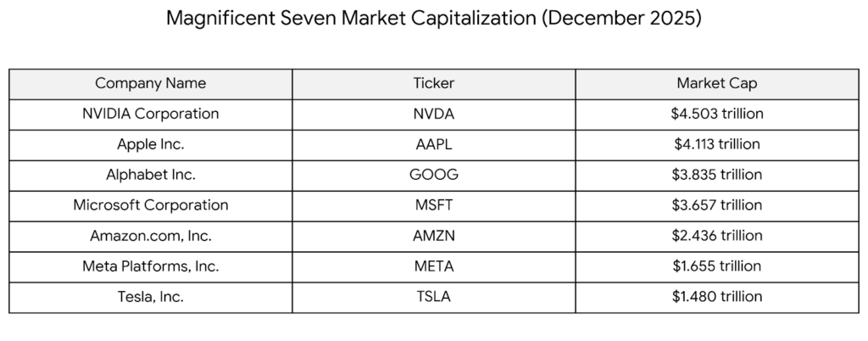Select the NVDA ticker cell
This screenshot has width=868, height=341.
pyautogui.click(x=433, y=114)
